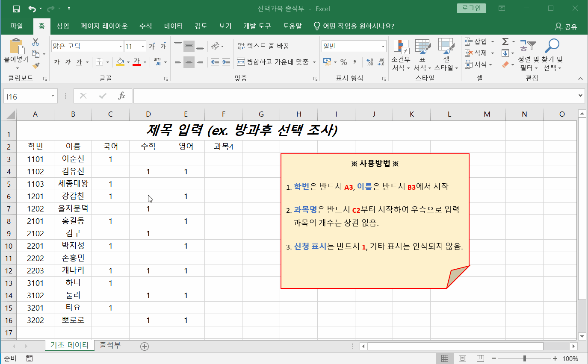Switch to the 데이터 (Data) ribbon tab
The width and height of the screenshot is (588, 364).
(x=174, y=26)
